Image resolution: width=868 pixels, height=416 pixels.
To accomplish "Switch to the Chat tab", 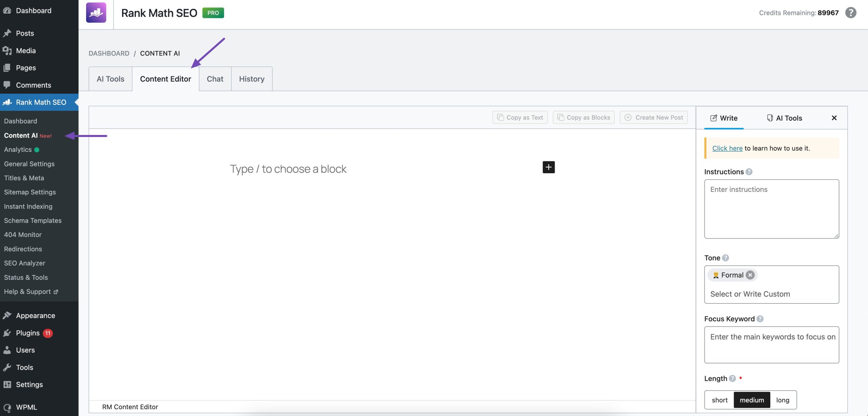I will click(x=215, y=79).
